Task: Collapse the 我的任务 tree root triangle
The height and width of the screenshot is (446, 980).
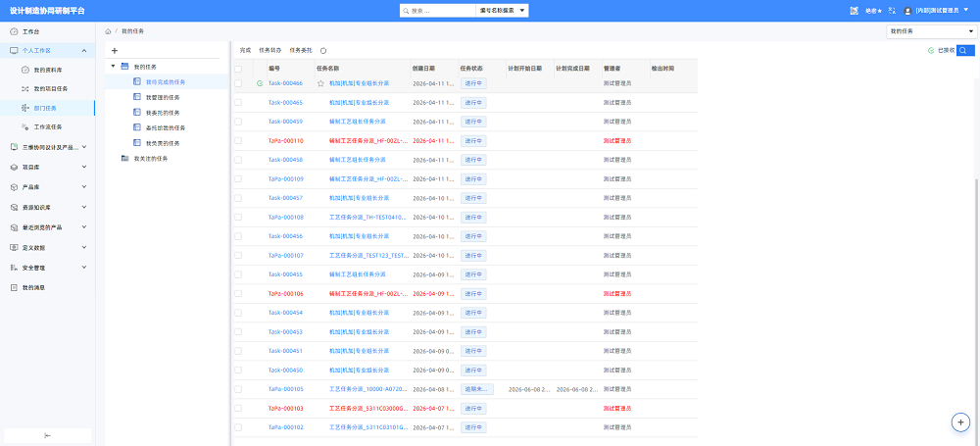Action: click(113, 66)
